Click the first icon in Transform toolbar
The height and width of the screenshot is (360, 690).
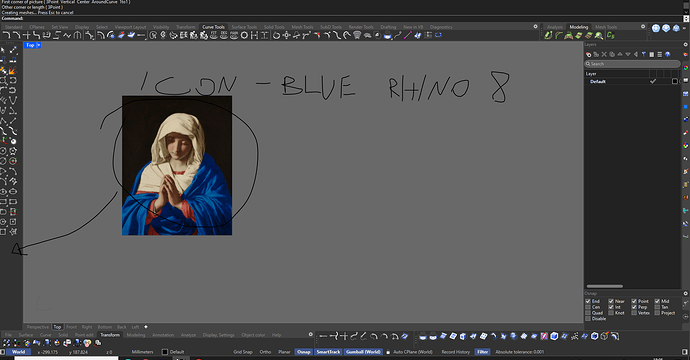coord(7,343)
